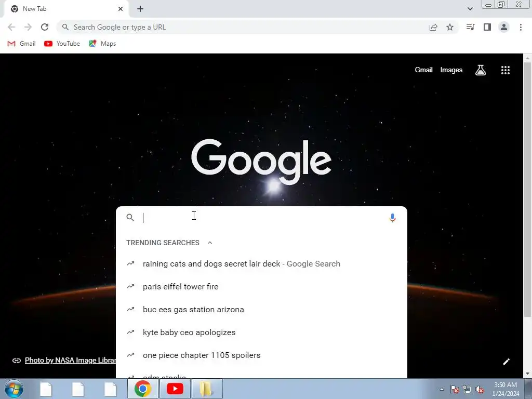This screenshot has width=532, height=399.
Task: Click the network tray icon
Action: click(x=467, y=390)
